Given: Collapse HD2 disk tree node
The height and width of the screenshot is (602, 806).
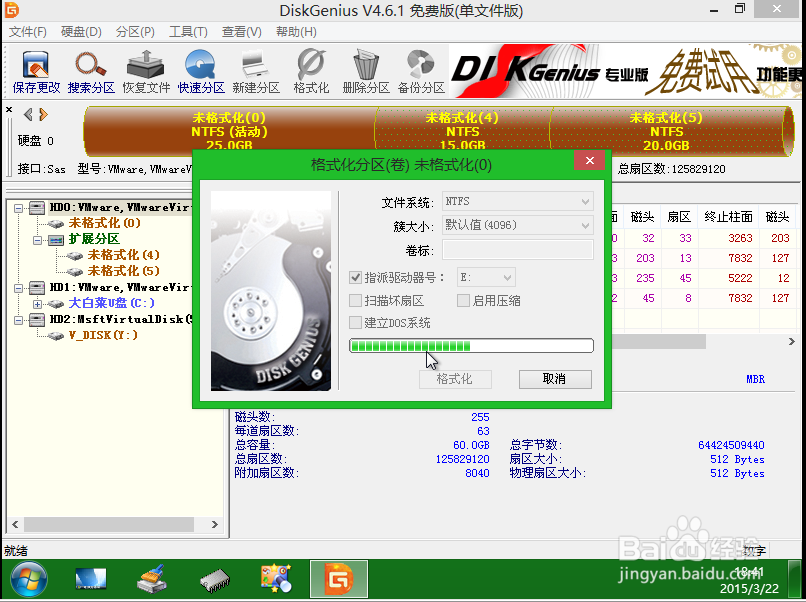Looking at the screenshot, I should pyautogui.click(x=19, y=320).
